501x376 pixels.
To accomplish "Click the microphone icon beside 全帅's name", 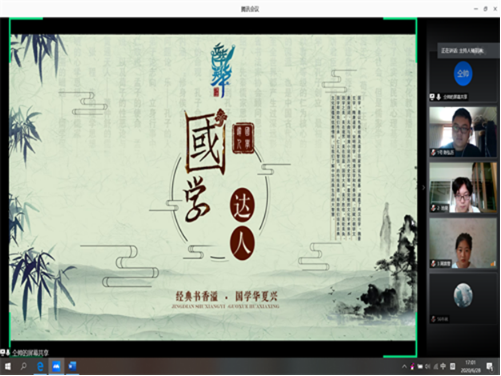I will 439,97.
